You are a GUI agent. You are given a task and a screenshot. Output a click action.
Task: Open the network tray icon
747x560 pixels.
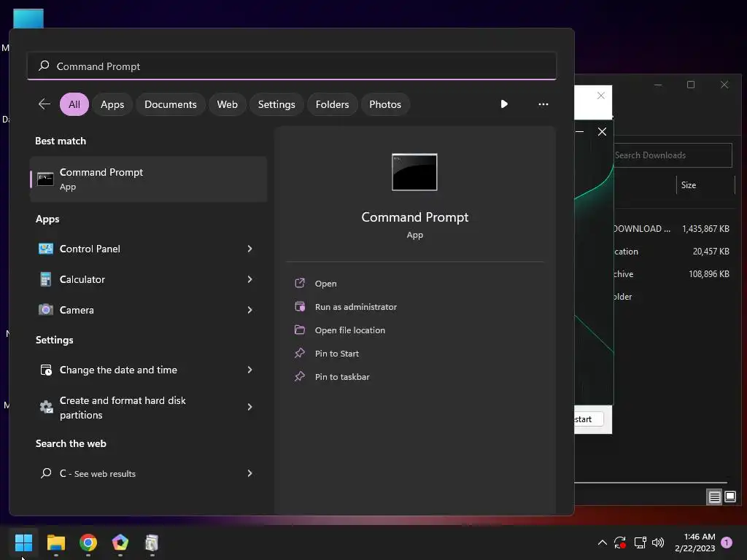click(x=640, y=542)
